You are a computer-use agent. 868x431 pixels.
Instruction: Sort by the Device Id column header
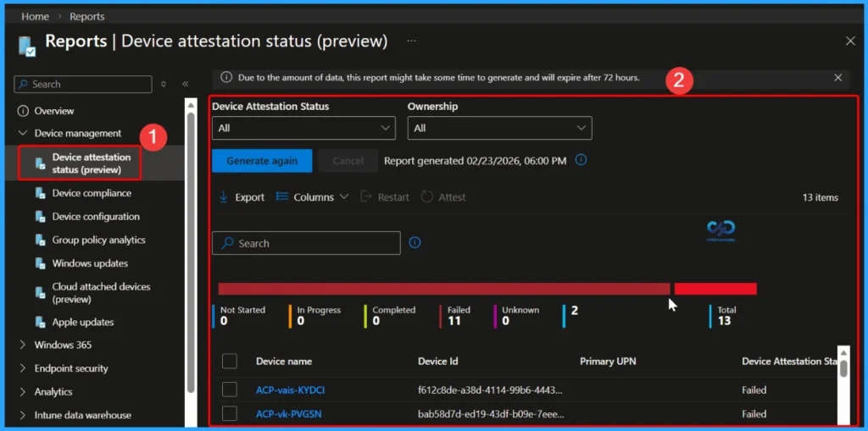(x=438, y=362)
